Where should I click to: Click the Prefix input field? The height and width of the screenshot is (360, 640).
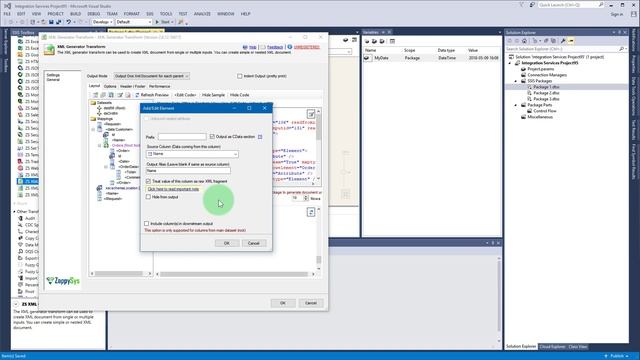point(182,137)
